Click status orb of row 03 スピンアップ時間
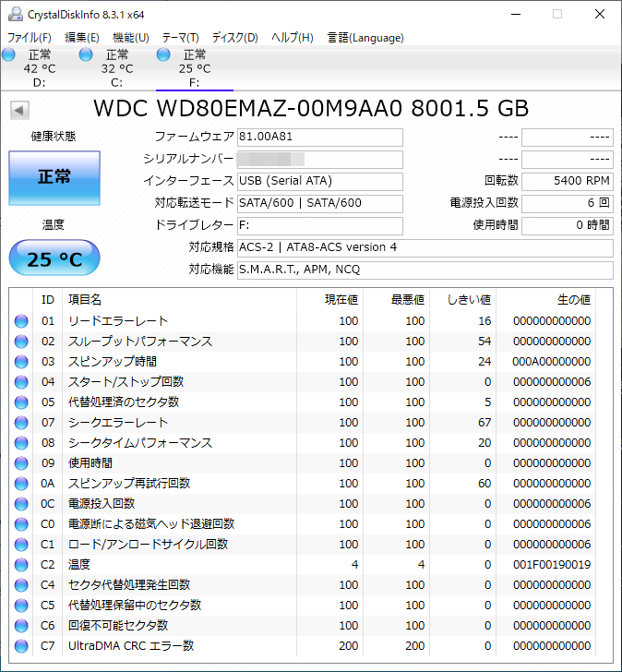Image resolution: width=622 pixels, height=672 pixels. pos(21,362)
